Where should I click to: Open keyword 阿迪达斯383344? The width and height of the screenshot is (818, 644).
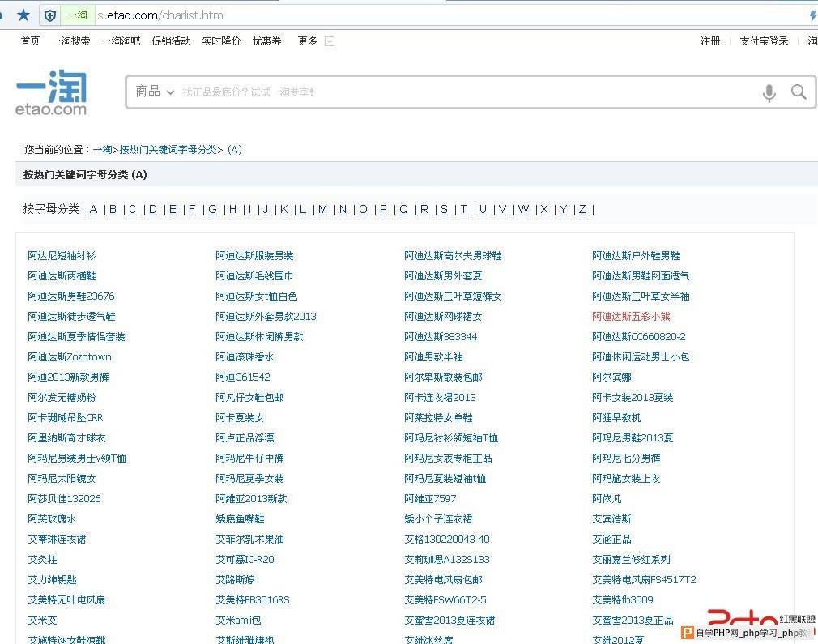tap(441, 337)
